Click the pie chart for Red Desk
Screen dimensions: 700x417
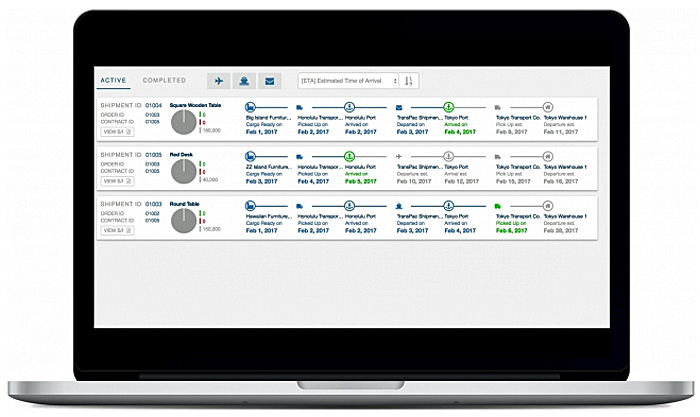pos(183,171)
